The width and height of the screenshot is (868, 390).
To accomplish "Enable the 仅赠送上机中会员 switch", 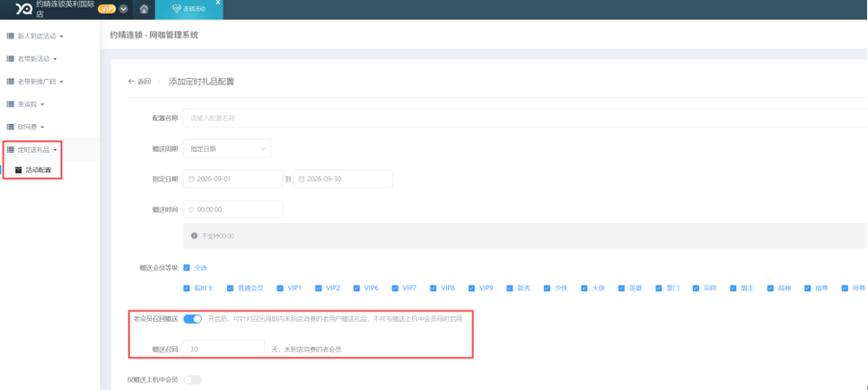I will click(x=193, y=379).
